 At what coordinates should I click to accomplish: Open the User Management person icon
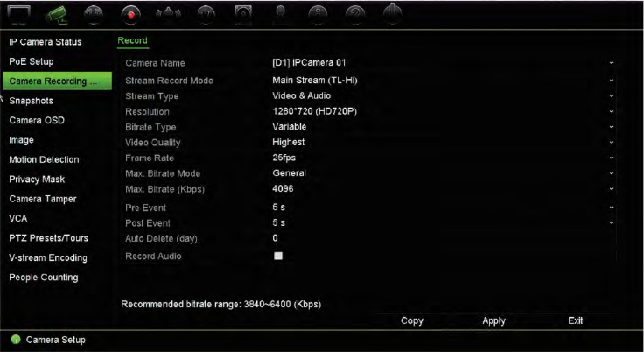point(281,15)
